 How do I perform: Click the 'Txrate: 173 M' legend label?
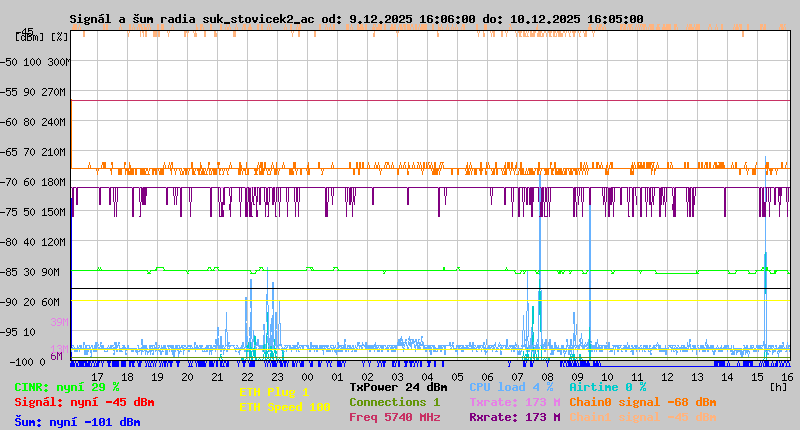tap(515, 402)
